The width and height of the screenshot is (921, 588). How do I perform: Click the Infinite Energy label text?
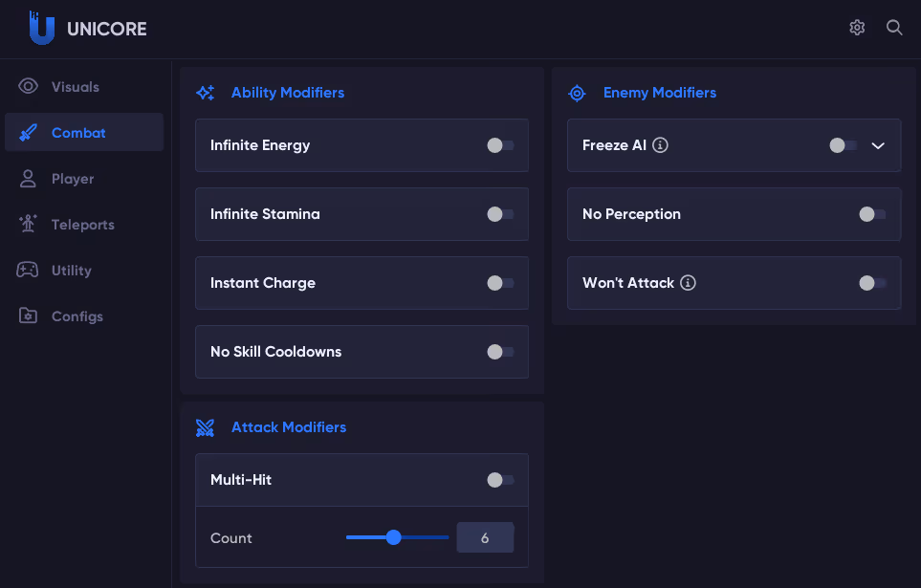click(x=260, y=145)
